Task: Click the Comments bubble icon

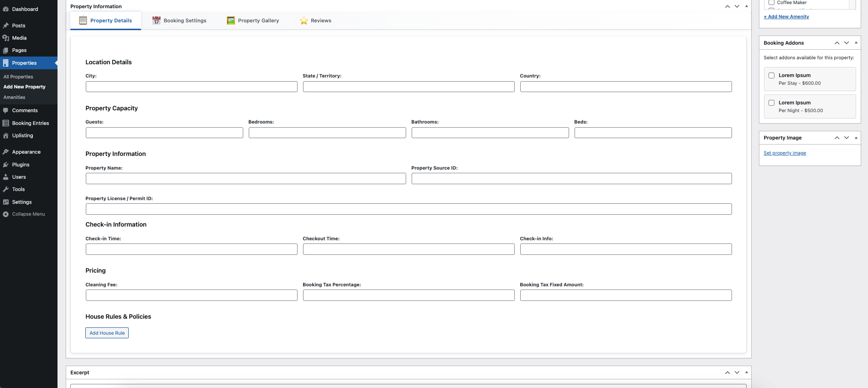Action: tap(6, 110)
